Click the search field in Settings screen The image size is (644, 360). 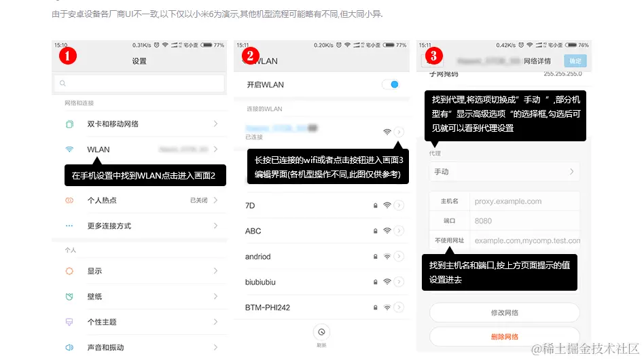pos(139,84)
